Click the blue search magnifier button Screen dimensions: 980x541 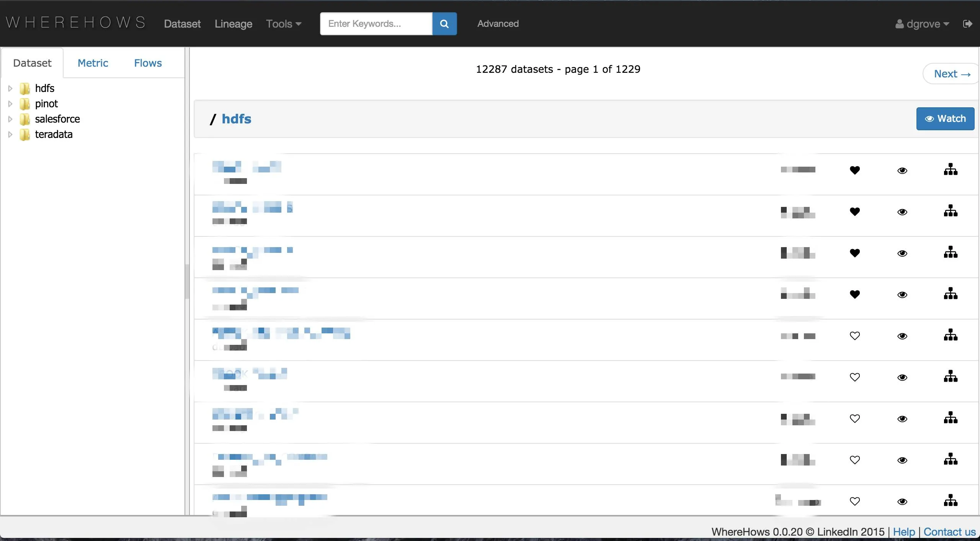tap(444, 24)
